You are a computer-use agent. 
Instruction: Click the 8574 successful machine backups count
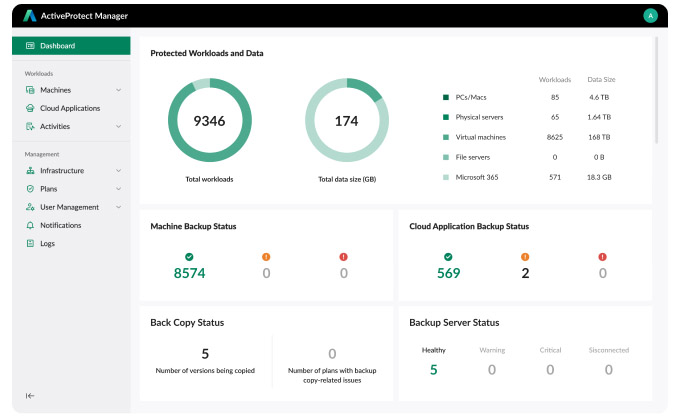189,273
